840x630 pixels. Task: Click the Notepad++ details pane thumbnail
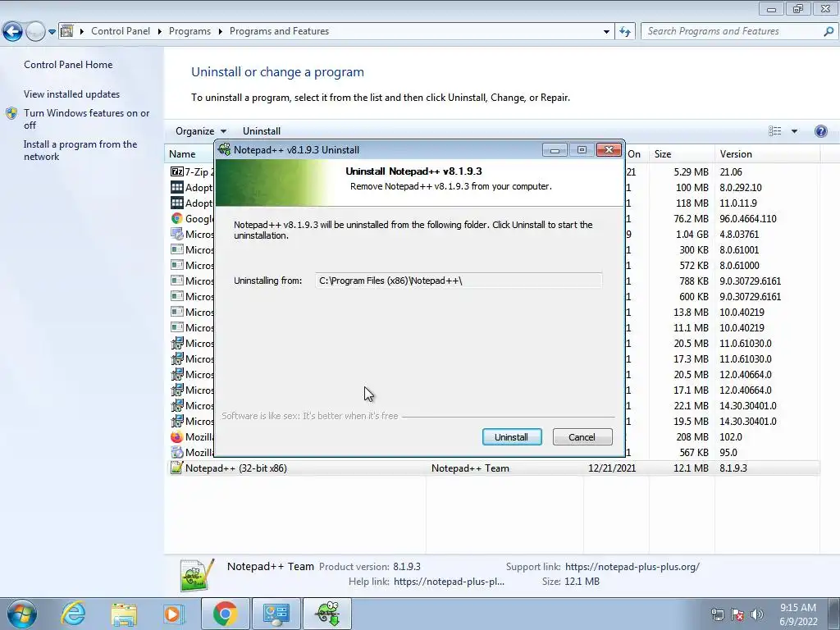[198, 575]
